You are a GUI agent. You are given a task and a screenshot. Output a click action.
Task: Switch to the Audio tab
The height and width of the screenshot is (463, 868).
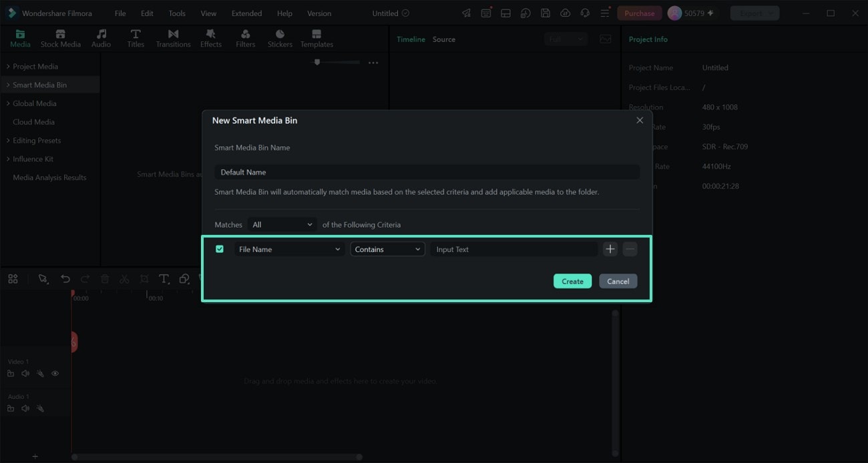(x=101, y=39)
